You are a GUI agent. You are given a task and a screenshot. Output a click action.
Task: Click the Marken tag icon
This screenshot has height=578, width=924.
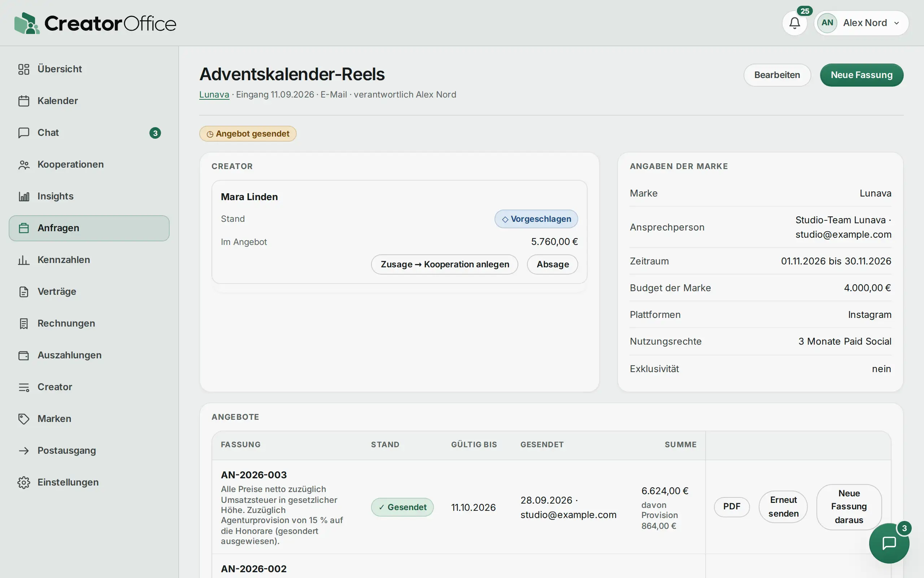[x=24, y=419]
